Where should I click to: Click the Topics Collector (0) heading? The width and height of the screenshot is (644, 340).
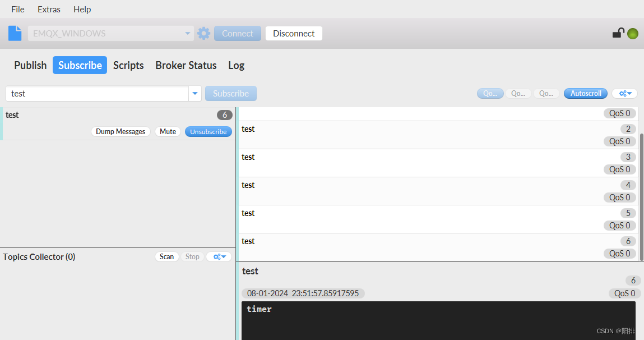point(39,256)
